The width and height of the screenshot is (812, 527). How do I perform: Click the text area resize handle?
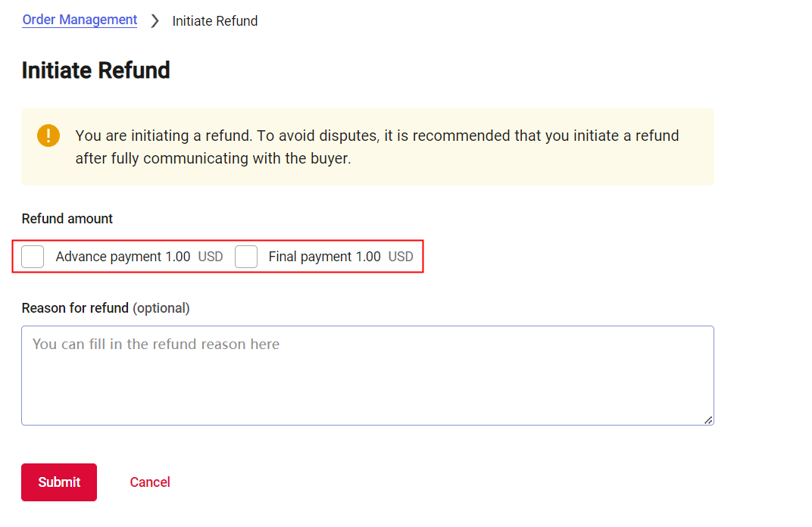(x=708, y=419)
